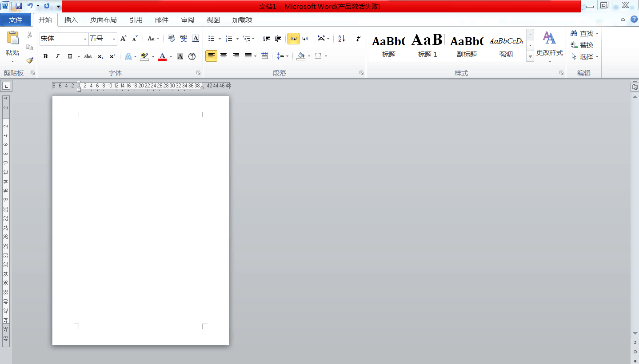639x364 pixels.
Task: Toggle center text alignment
Action: coord(224,56)
